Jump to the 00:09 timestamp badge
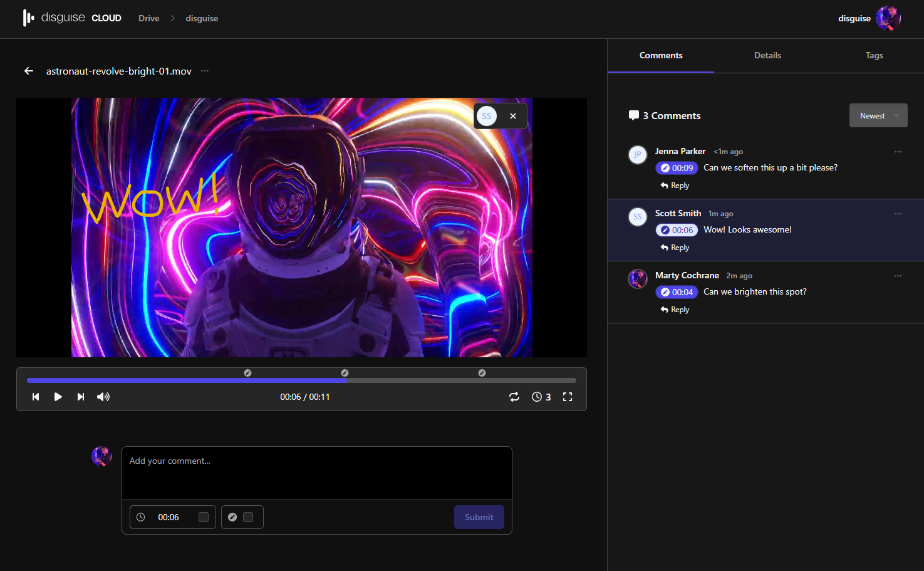The width and height of the screenshot is (924, 571). (677, 168)
